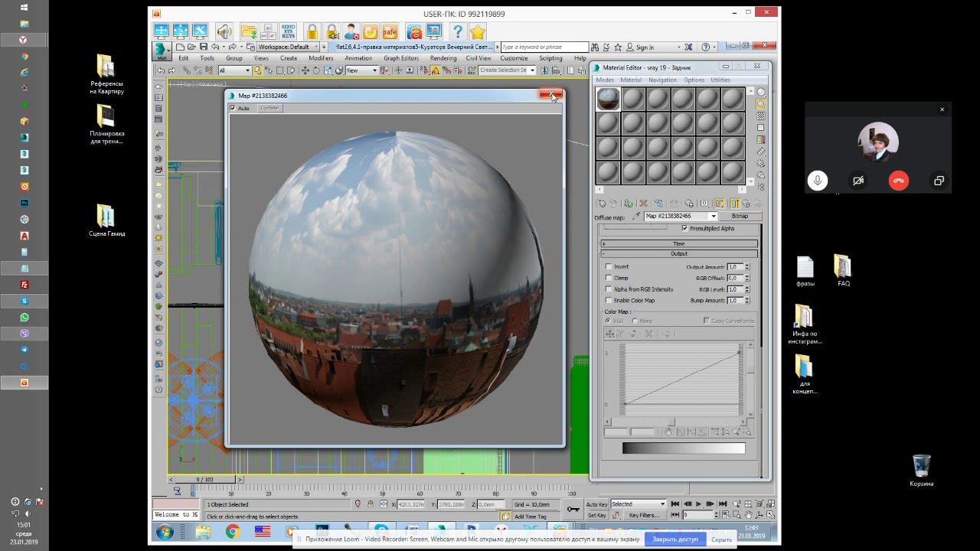The height and width of the screenshot is (551, 980).
Task: Toggle the Auto Key button
Action: coord(597,504)
